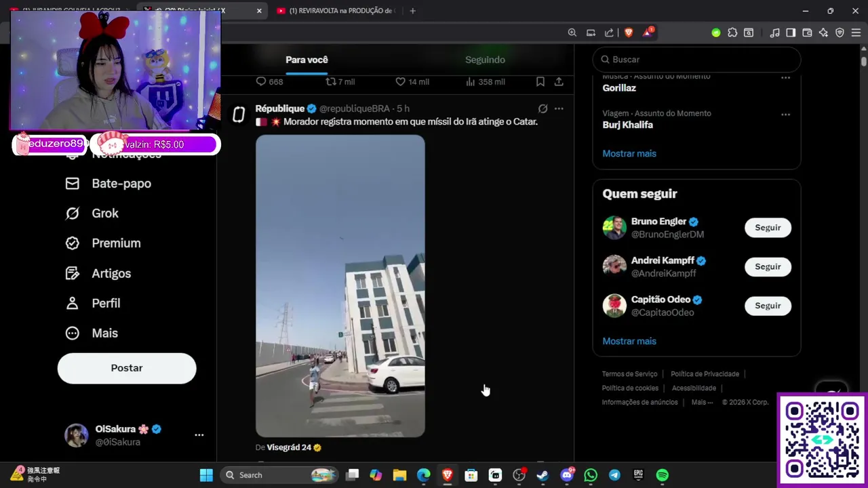Screen dimensions: 868x488
Task: Open account menu dots next to OiSakura
Action: (199, 435)
